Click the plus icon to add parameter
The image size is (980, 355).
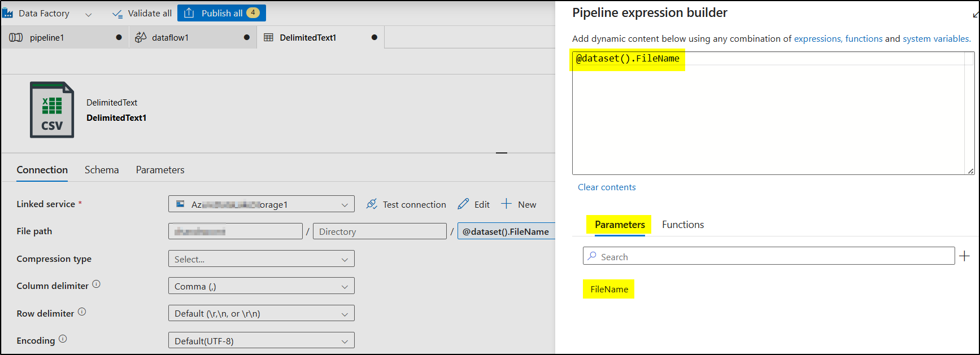(965, 256)
